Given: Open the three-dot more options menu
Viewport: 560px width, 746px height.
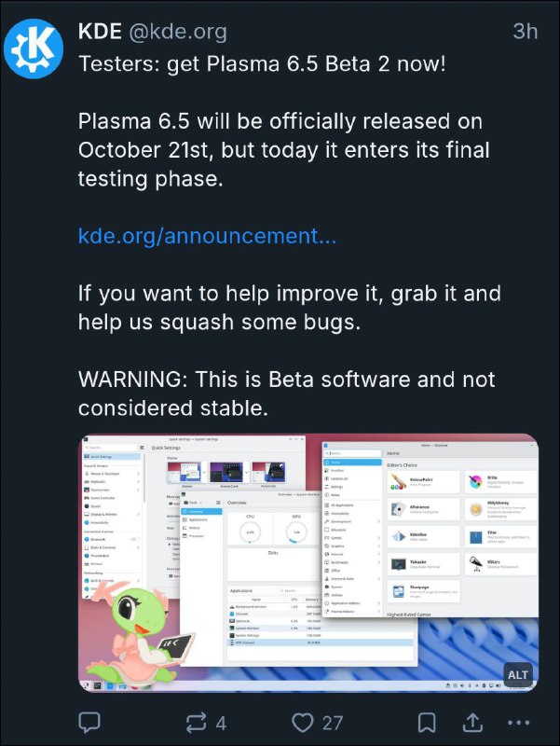Looking at the screenshot, I should click(x=519, y=723).
